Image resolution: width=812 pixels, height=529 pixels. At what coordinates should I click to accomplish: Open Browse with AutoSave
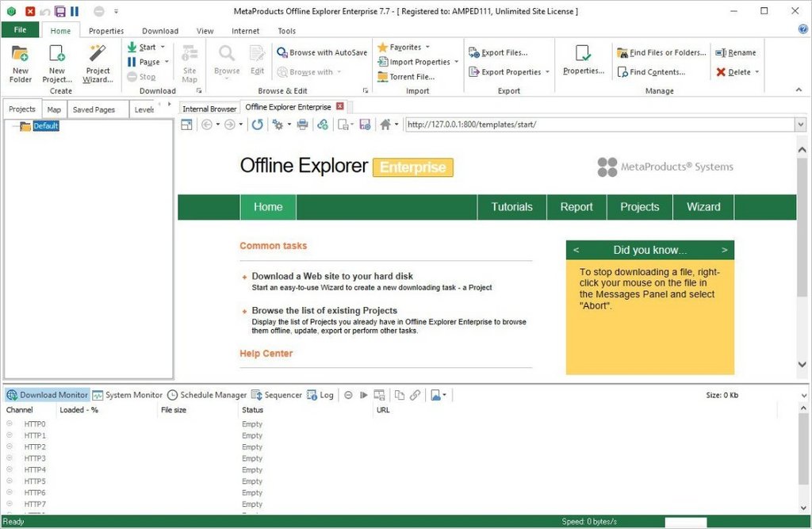pyautogui.click(x=322, y=52)
